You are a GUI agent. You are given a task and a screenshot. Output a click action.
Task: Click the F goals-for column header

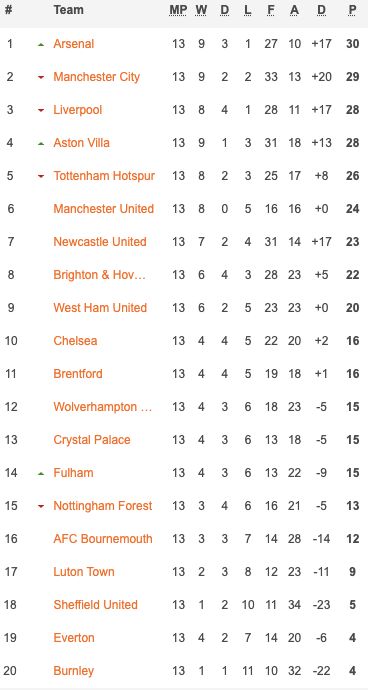click(x=271, y=11)
